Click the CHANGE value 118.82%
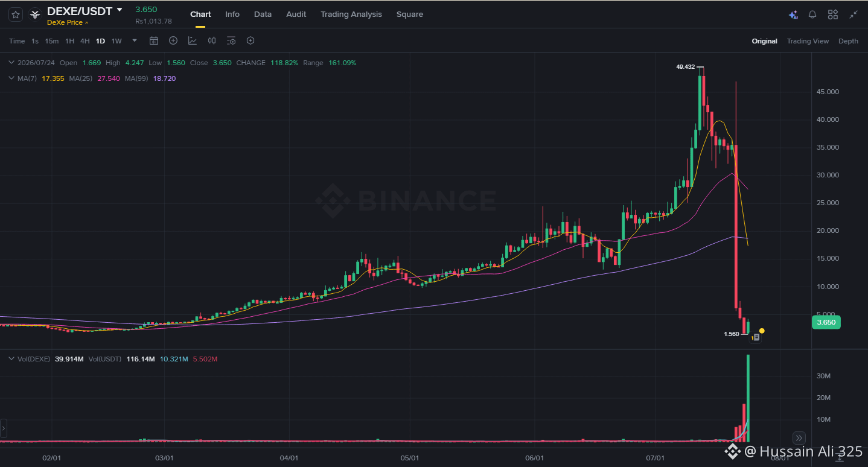The width and height of the screenshot is (868, 467). [x=284, y=63]
